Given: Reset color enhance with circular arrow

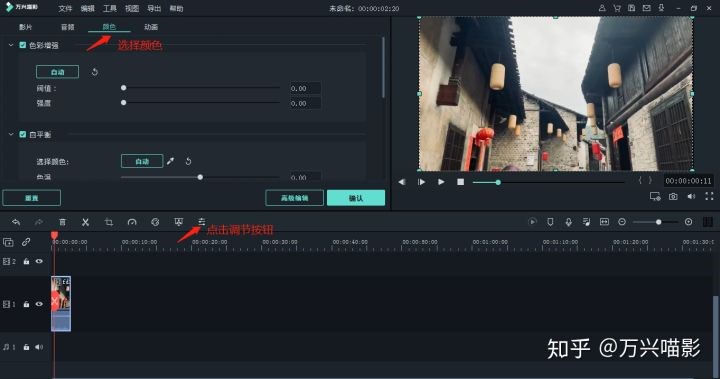Looking at the screenshot, I should click(x=95, y=72).
